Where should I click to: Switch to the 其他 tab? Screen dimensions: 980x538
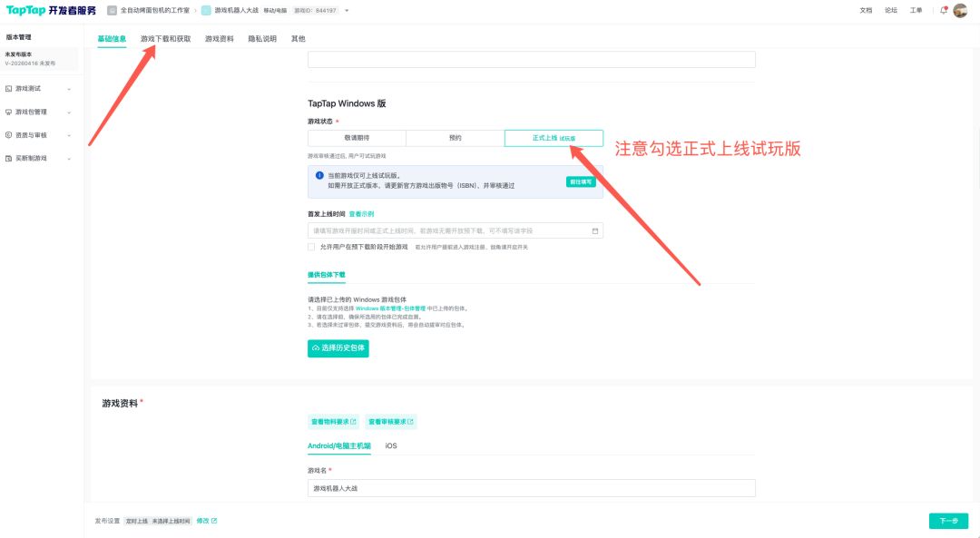(299, 39)
